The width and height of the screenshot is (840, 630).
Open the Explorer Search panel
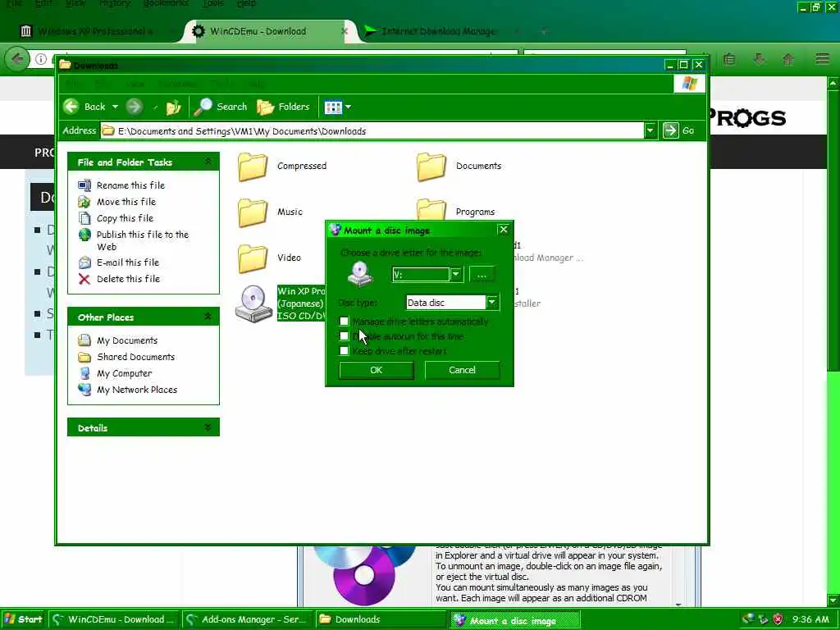point(221,107)
